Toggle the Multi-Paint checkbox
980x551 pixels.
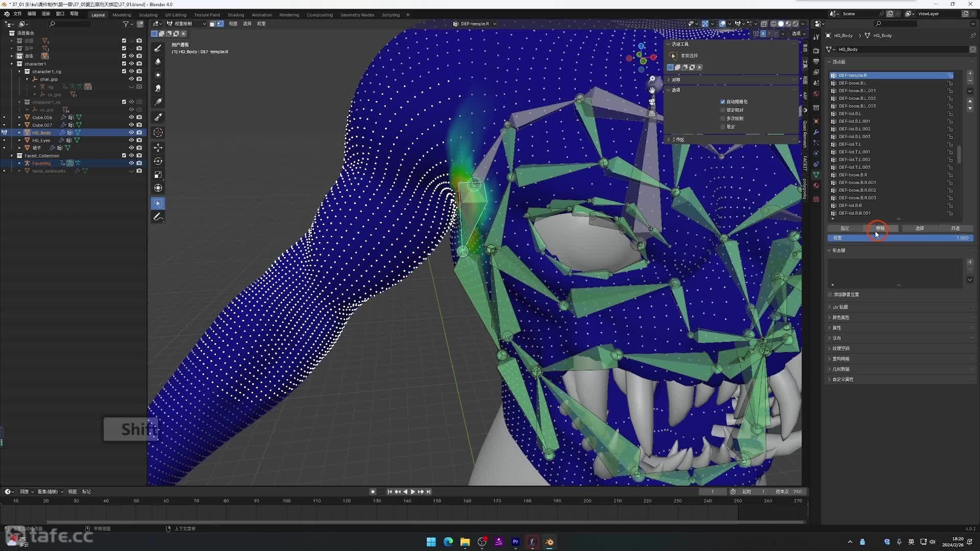point(723,118)
